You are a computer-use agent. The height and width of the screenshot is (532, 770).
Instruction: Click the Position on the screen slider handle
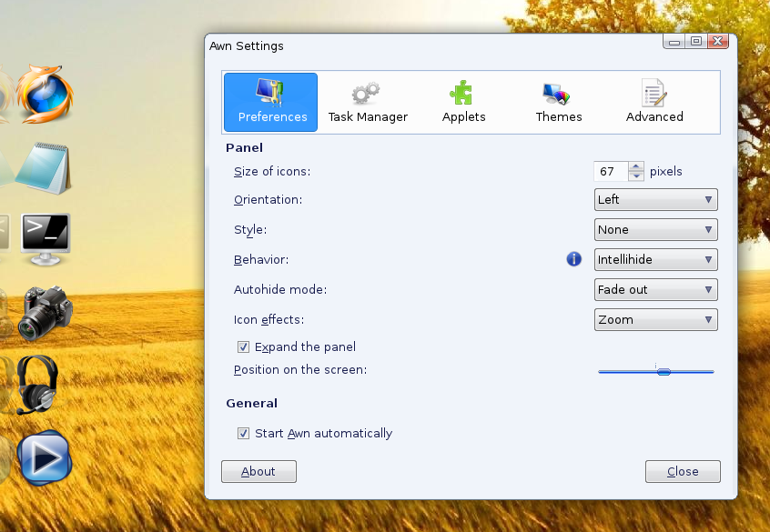(664, 372)
